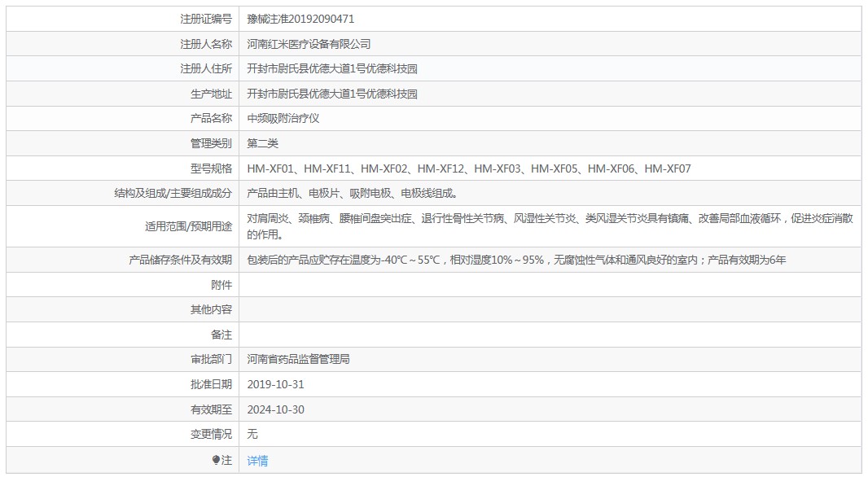868x477 pixels.
Task: Click the 适用范围/预期用途 label
Action: (x=189, y=226)
